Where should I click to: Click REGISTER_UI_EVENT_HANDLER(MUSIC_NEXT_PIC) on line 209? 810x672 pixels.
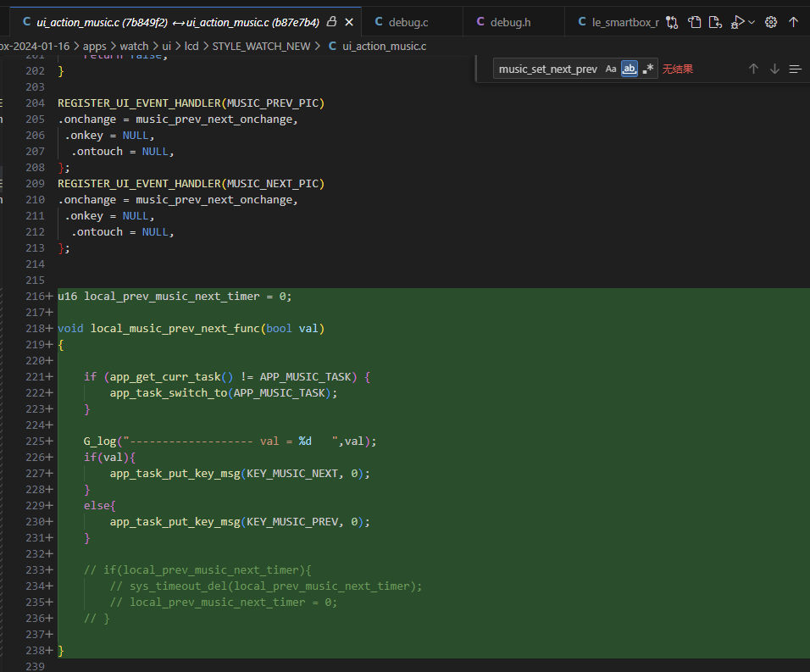(191, 183)
